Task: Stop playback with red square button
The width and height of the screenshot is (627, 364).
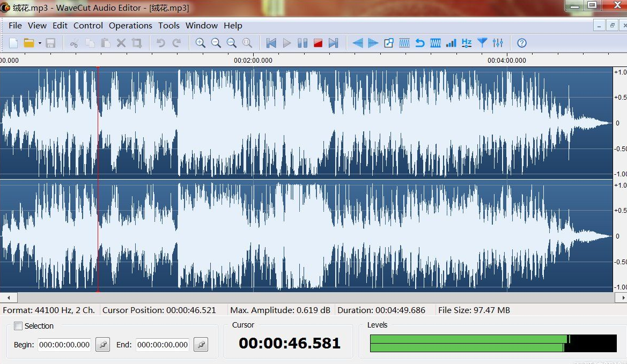Action: coord(318,43)
